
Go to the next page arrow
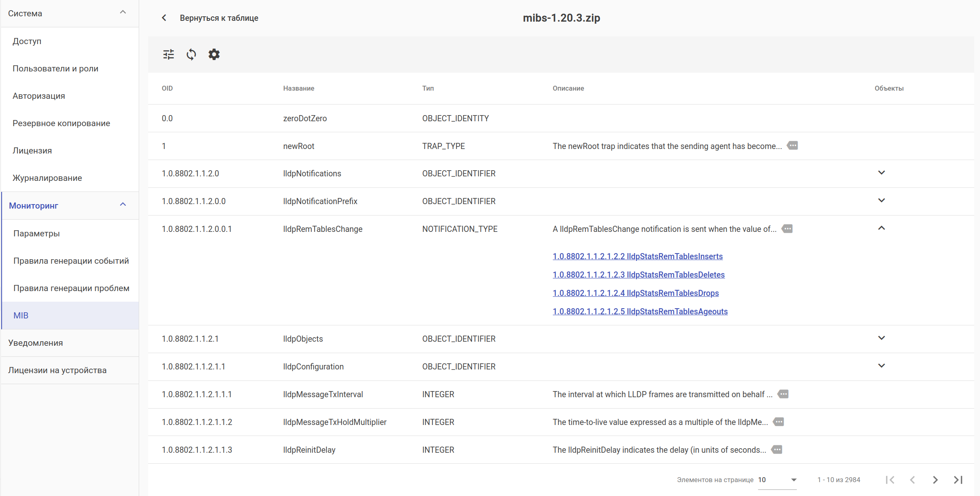click(x=935, y=480)
